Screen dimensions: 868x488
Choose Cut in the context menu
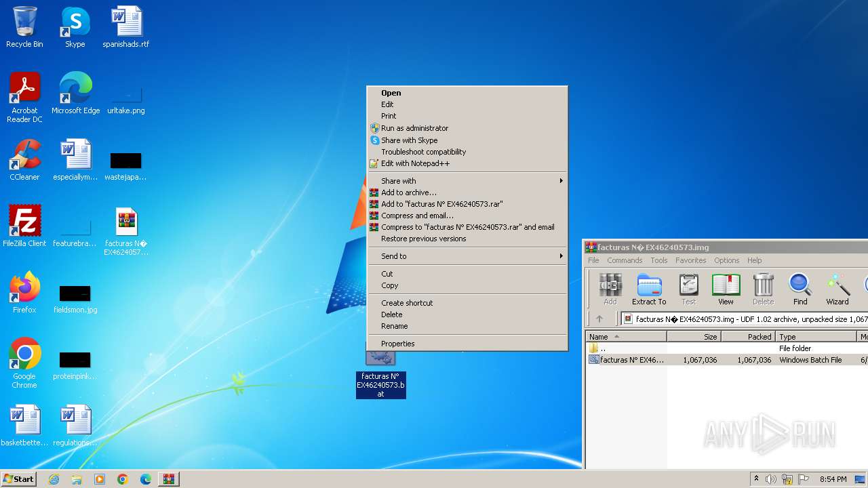pyautogui.click(x=467, y=274)
